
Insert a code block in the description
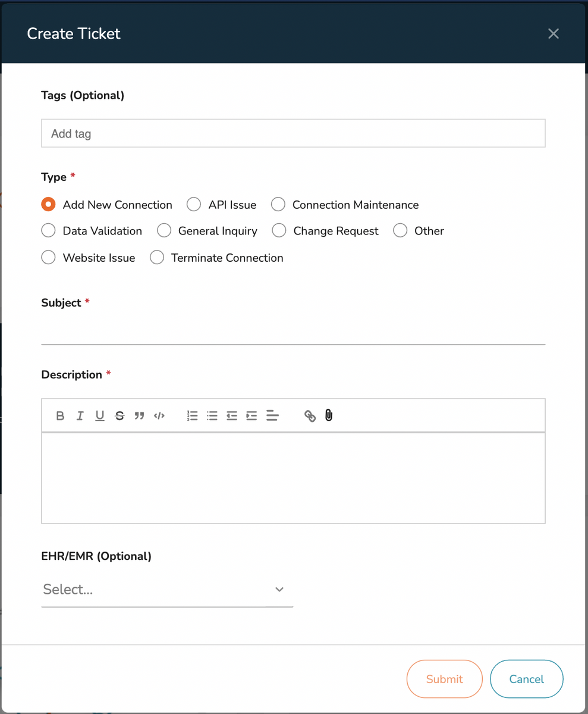tap(159, 415)
